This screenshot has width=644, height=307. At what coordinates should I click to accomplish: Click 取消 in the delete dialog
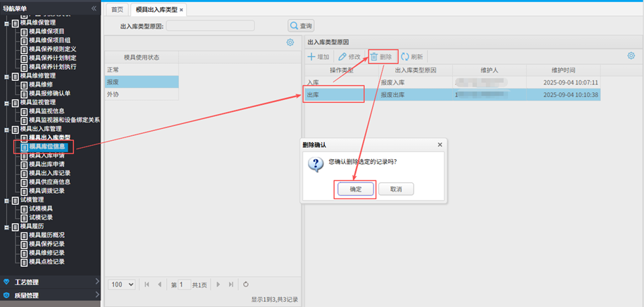395,189
